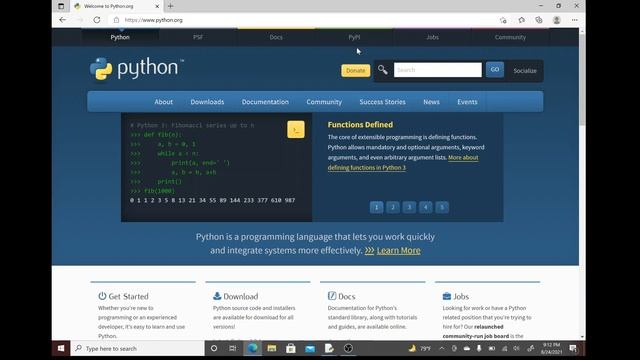Screen dimensions: 640x360
Task: Show slide 3 of code carousel
Action: pos(409,207)
